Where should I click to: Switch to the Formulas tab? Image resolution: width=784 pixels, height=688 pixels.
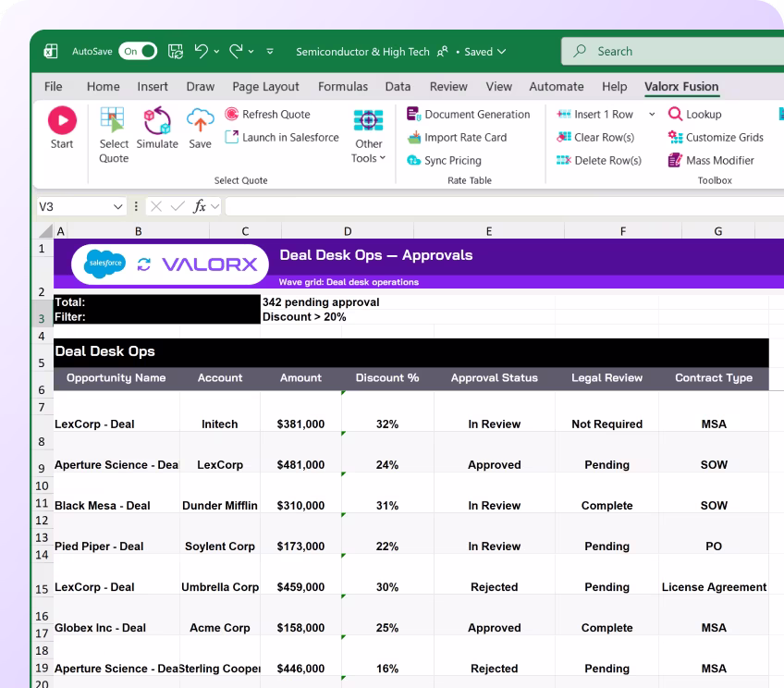tap(343, 87)
